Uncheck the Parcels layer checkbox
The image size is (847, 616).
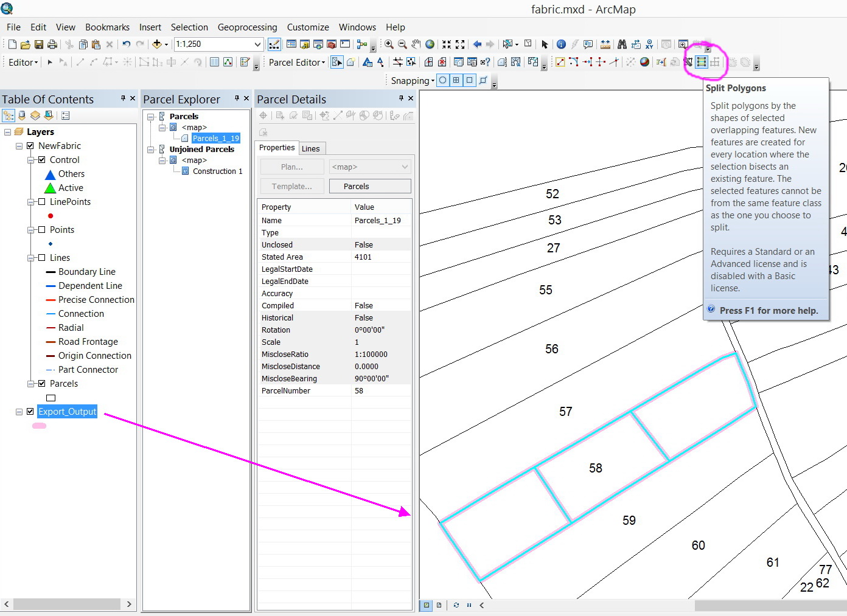pyautogui.click(x=41, y=384)
